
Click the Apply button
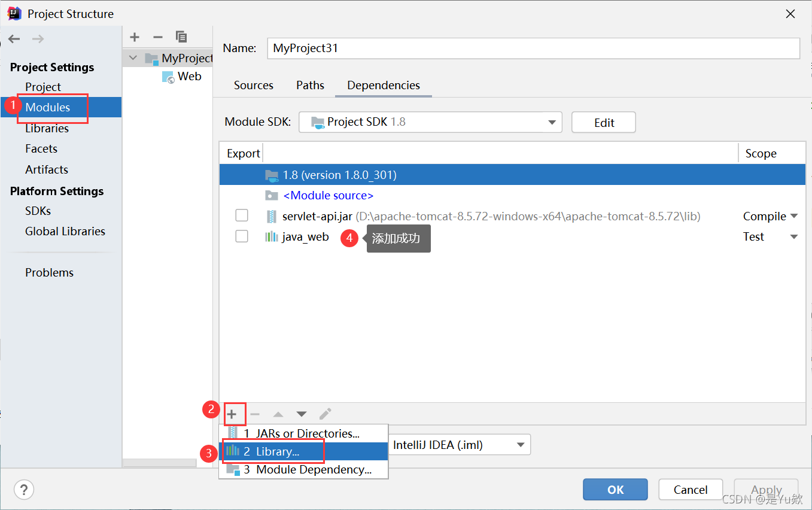pos(766,490)
